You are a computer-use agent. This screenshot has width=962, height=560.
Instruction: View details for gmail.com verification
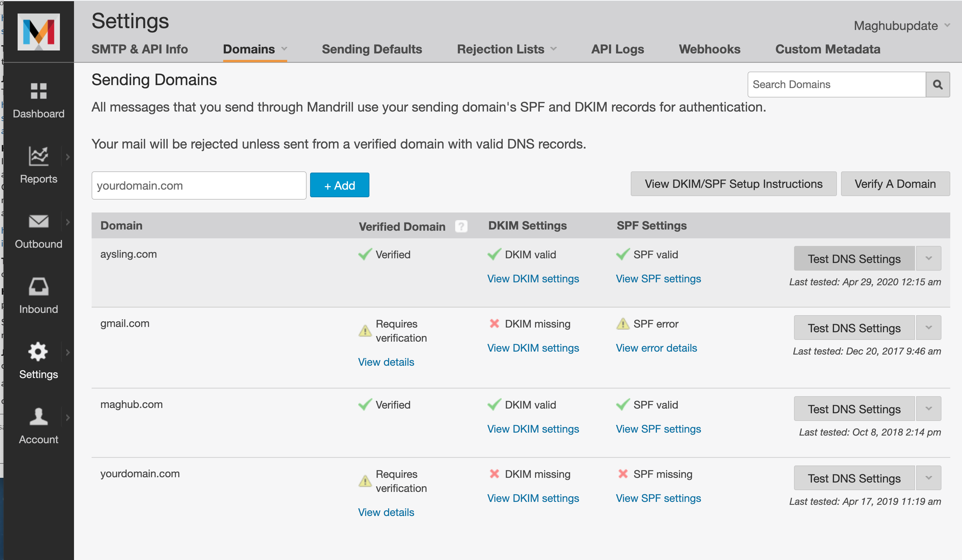click(386, 362)
